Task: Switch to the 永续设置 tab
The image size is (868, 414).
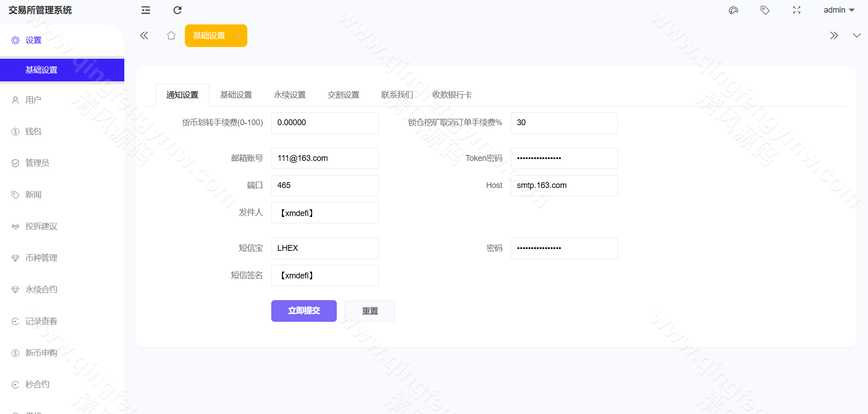Action: click(290, 94)
